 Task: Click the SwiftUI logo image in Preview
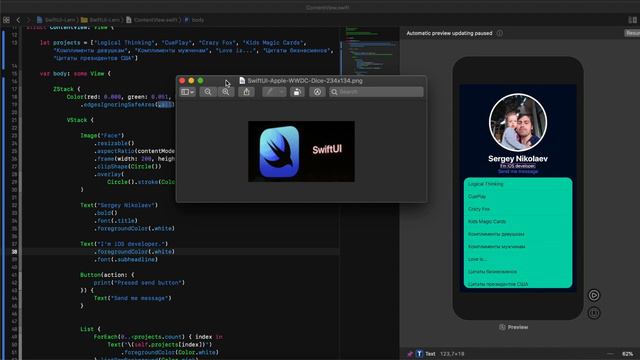[301, 151]
